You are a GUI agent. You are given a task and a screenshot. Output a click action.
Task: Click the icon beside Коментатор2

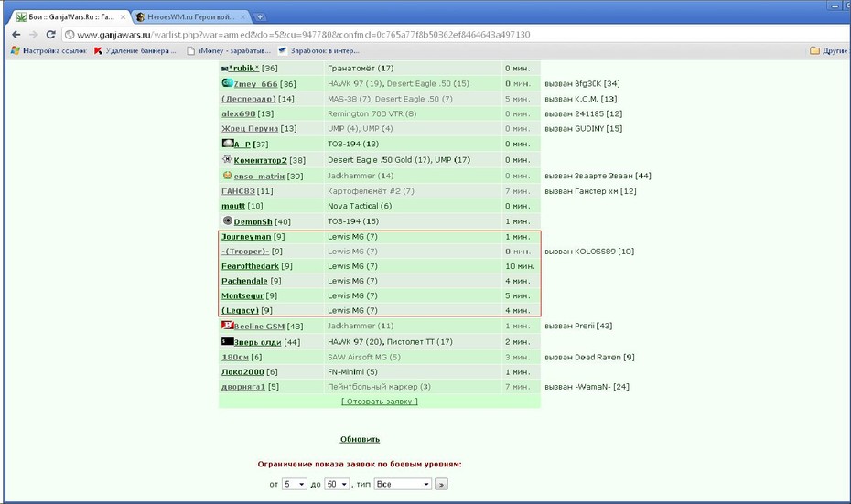[x=228, y=159]
